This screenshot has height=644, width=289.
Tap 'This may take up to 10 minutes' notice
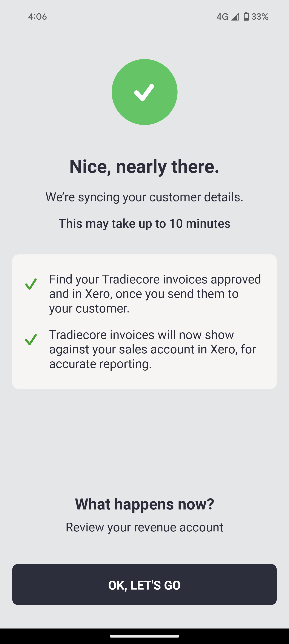click(x=144, y=223)
